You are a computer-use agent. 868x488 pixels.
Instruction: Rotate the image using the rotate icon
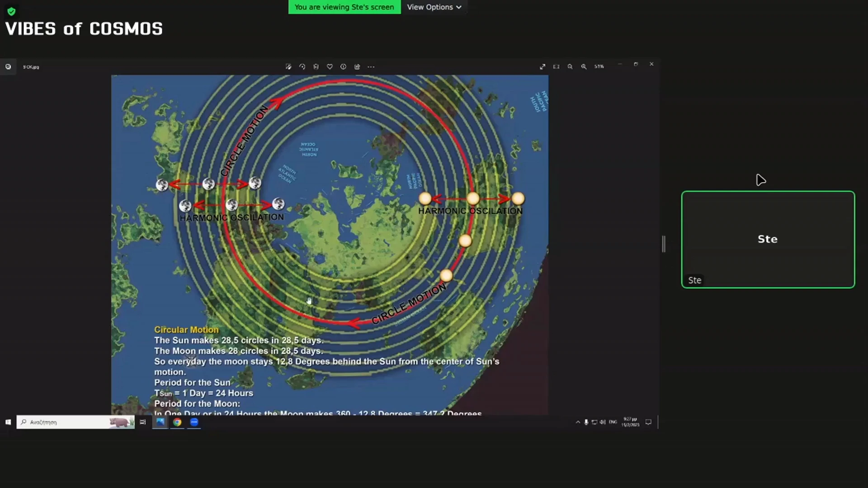tap(302, 67)
